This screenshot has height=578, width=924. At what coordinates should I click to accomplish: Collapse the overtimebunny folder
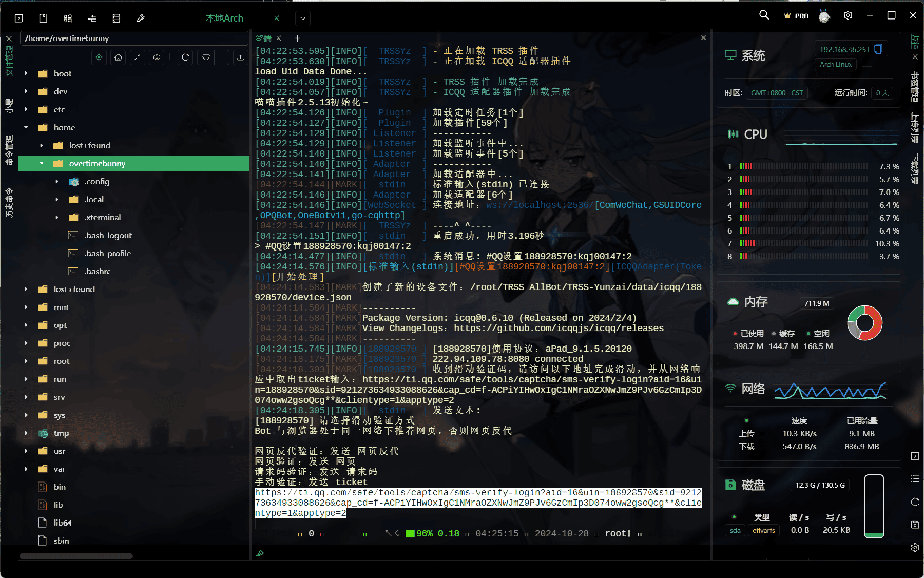(x=42, y=163)
